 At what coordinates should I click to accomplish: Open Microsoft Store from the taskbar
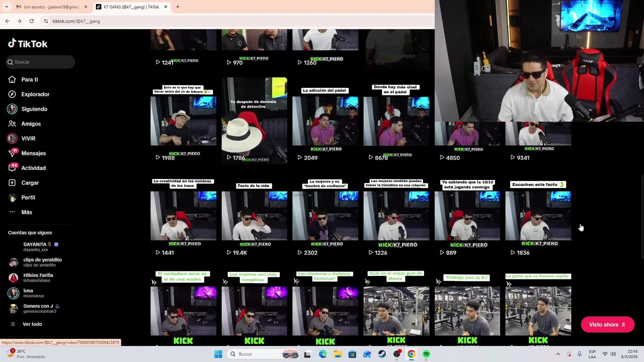[x=352, y=354]
